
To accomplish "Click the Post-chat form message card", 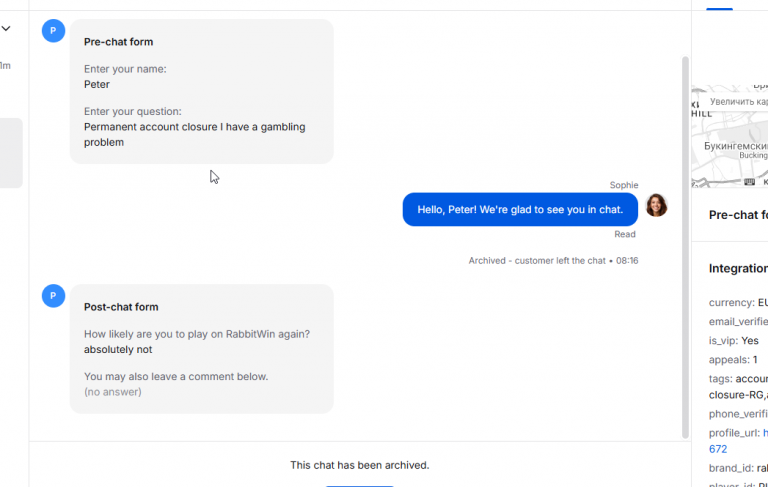I will pos(202,349).
